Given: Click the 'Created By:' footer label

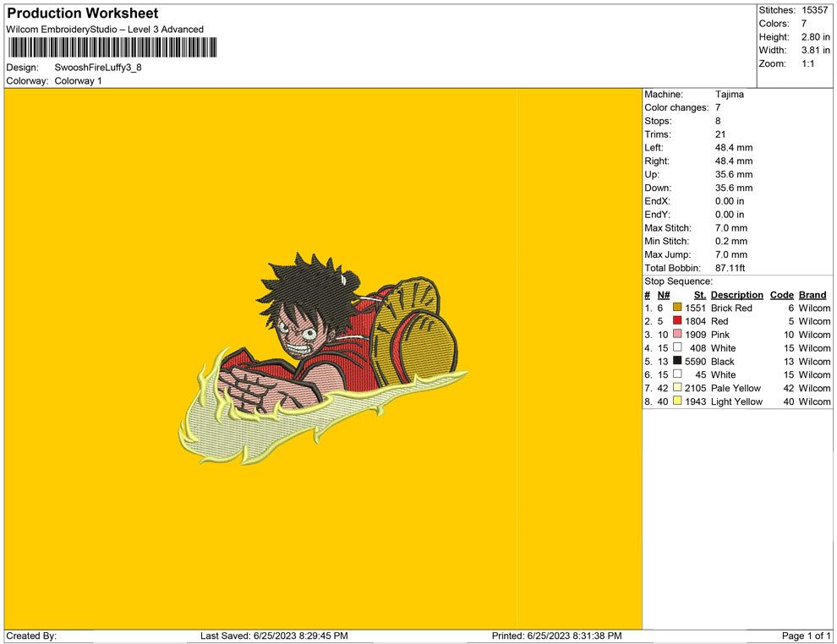Looking at the screenshot, I should click(x=31, y=636).
